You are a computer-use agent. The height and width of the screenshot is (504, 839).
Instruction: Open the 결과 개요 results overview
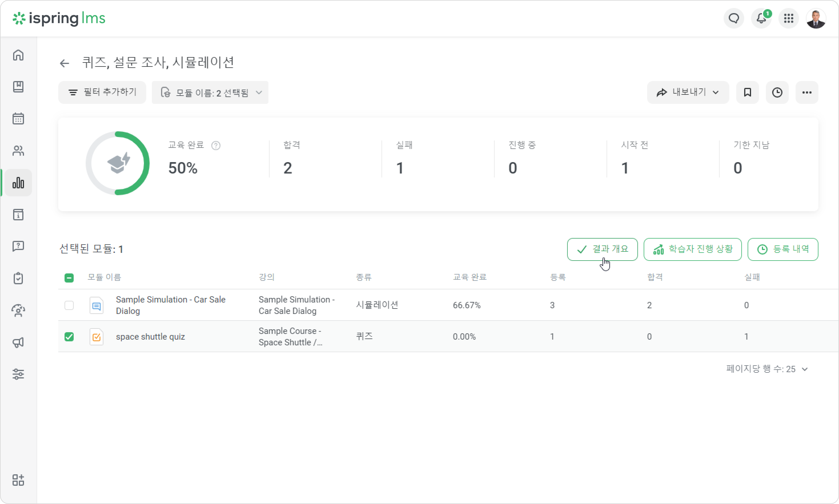coord(603,249)
